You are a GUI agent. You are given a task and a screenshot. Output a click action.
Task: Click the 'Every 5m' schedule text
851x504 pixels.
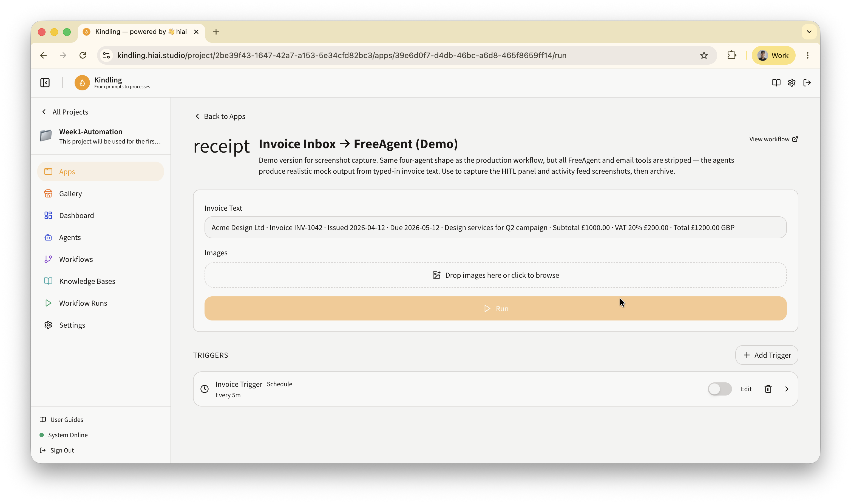tap(228, 395)
